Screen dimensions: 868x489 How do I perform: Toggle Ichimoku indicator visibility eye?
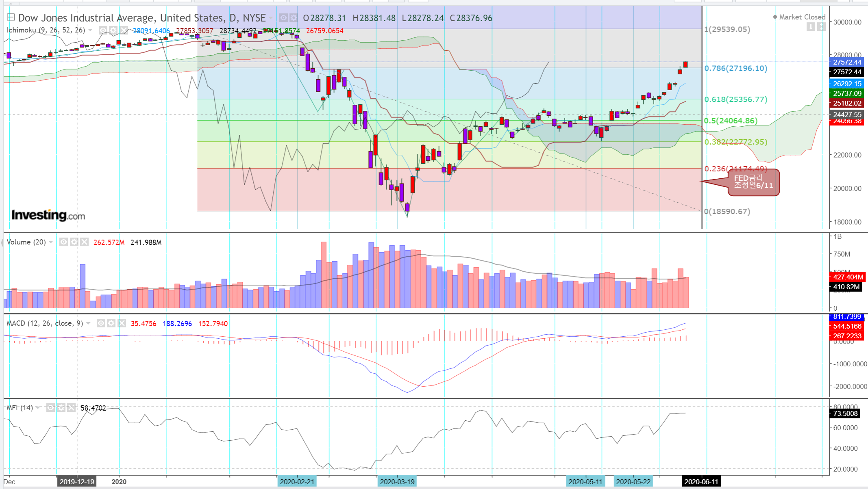pos(103,30)
